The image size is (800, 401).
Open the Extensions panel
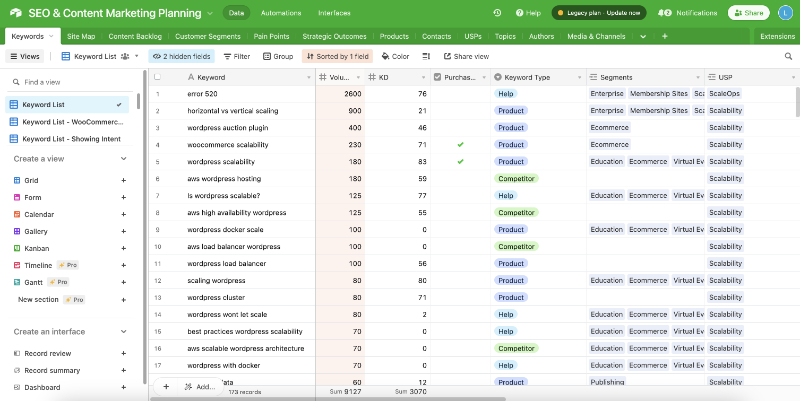tap(777, 36)
